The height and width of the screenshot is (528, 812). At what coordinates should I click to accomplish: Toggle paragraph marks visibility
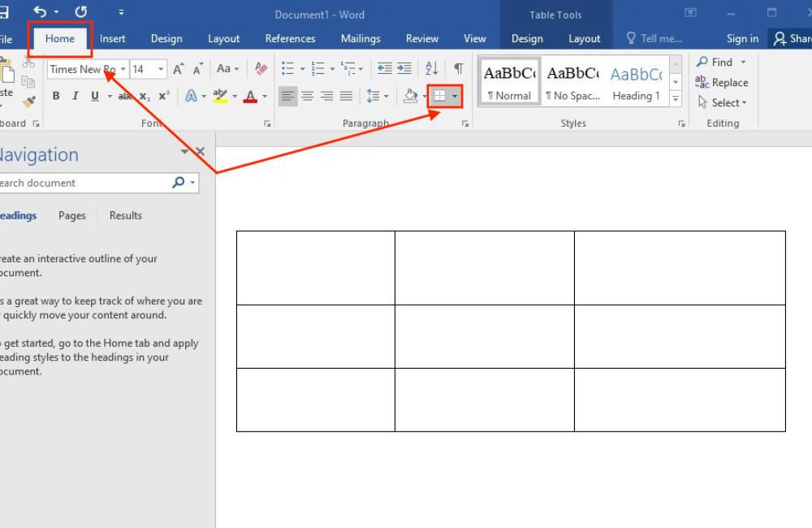pyautogui.click(x=458, y=68)
